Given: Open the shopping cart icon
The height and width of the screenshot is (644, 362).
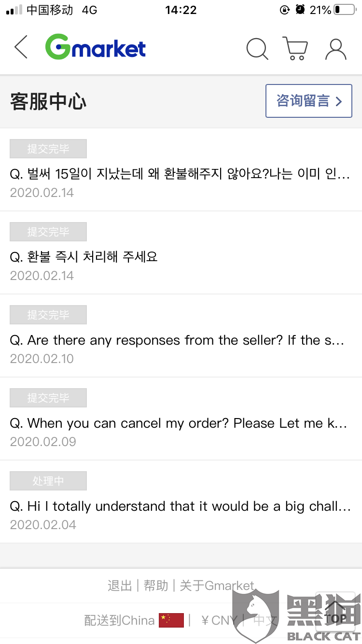Looking at the screenshot, I should [x=295, y=48].
